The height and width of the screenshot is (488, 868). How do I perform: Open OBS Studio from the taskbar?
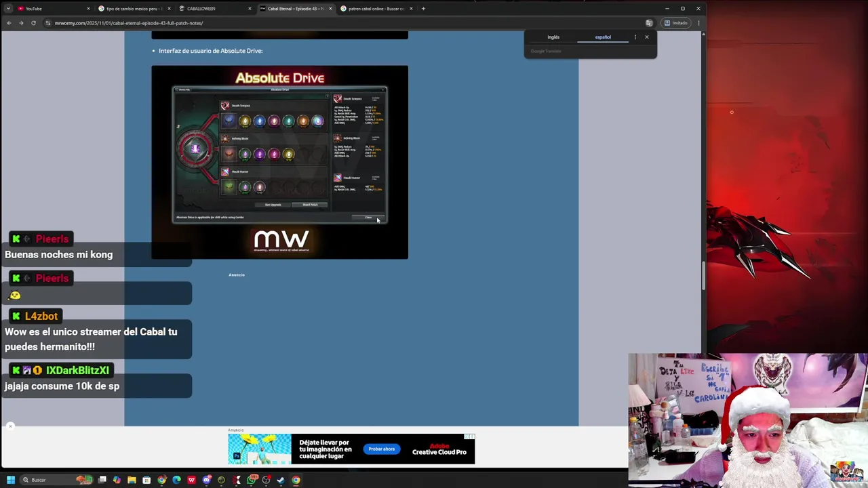click(266, 480)
